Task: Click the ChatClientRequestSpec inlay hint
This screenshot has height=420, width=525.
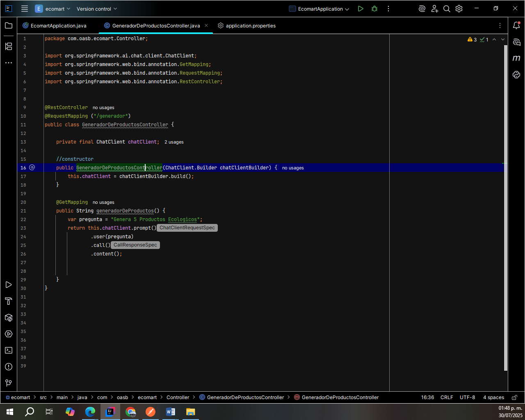Action: point(187,228)
